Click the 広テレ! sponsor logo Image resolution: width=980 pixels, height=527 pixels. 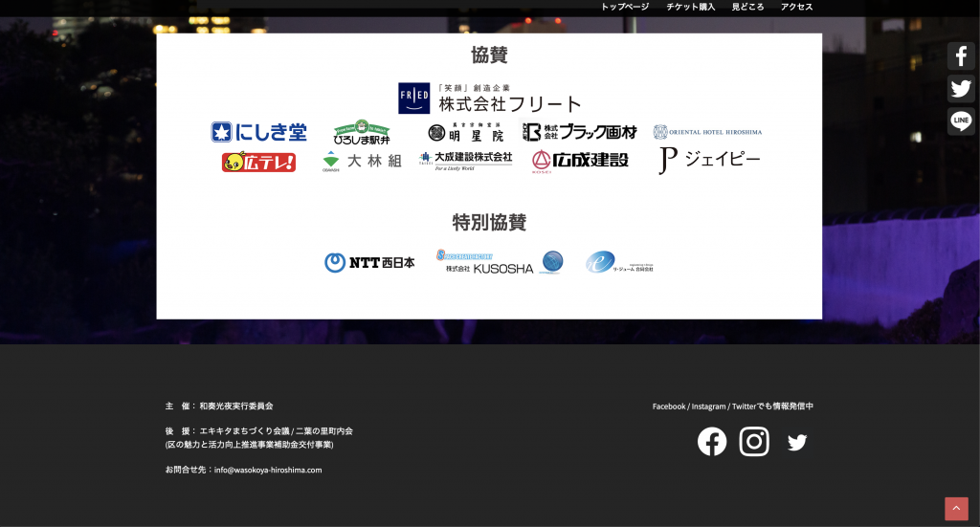[x=258, y=162]
